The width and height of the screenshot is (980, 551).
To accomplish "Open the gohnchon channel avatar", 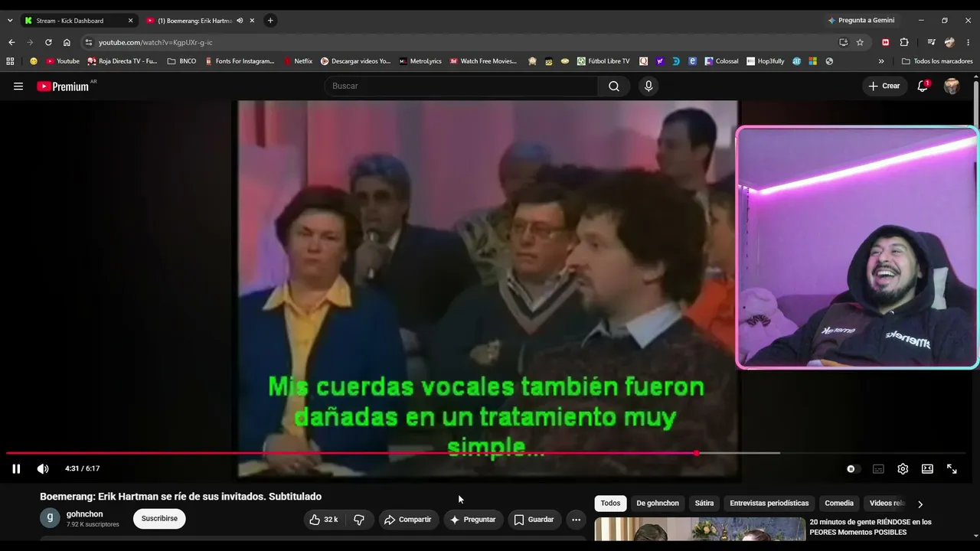I will coord(50,518).
